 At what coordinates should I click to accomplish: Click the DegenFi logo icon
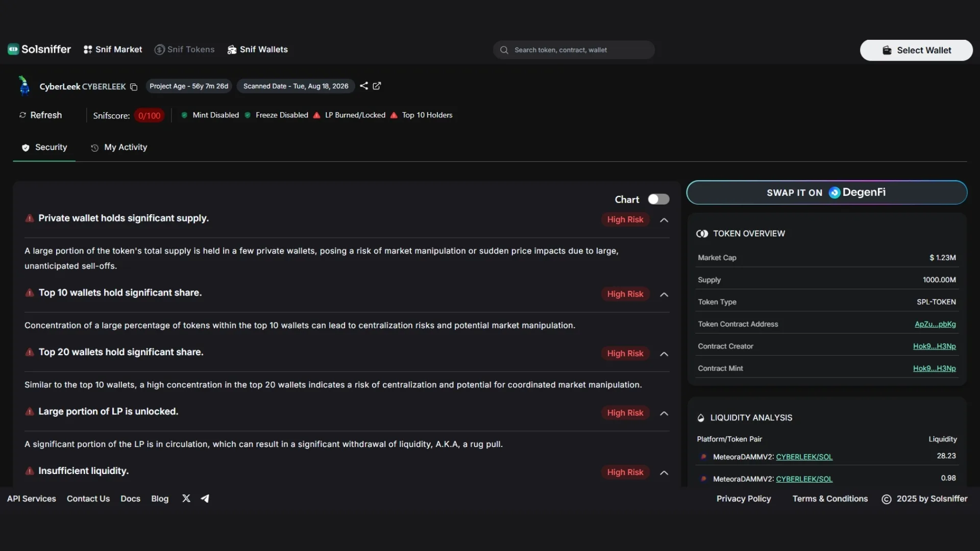point(835,192)
